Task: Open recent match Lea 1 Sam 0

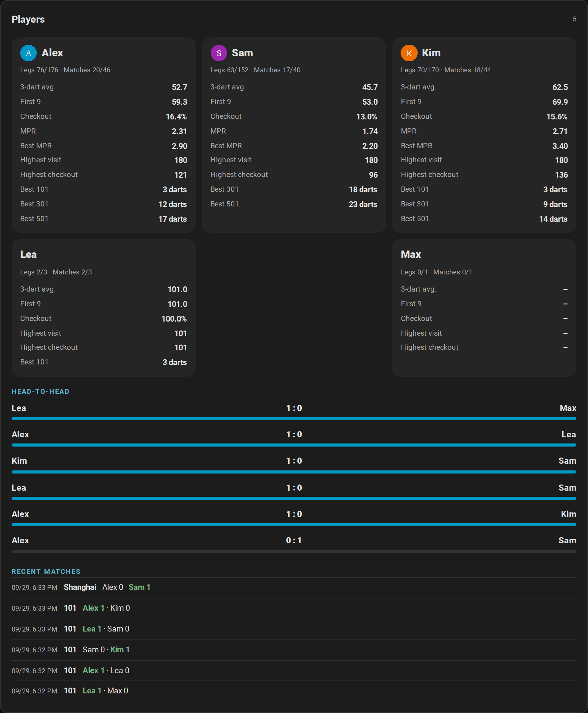Action: [x=294, y=629]
